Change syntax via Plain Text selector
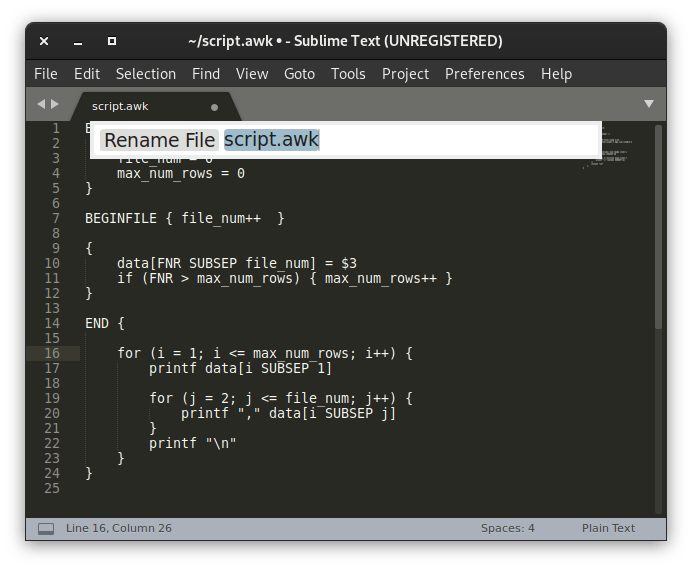The width and height of the screenshot is (692, 569). pos(608,528)
